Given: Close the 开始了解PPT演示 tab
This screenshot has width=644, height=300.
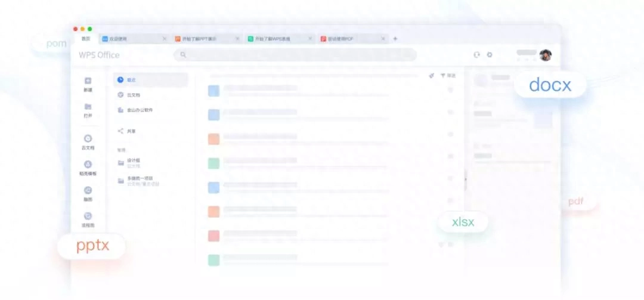Looking at the screenshot, I should (x=237, y=39).
